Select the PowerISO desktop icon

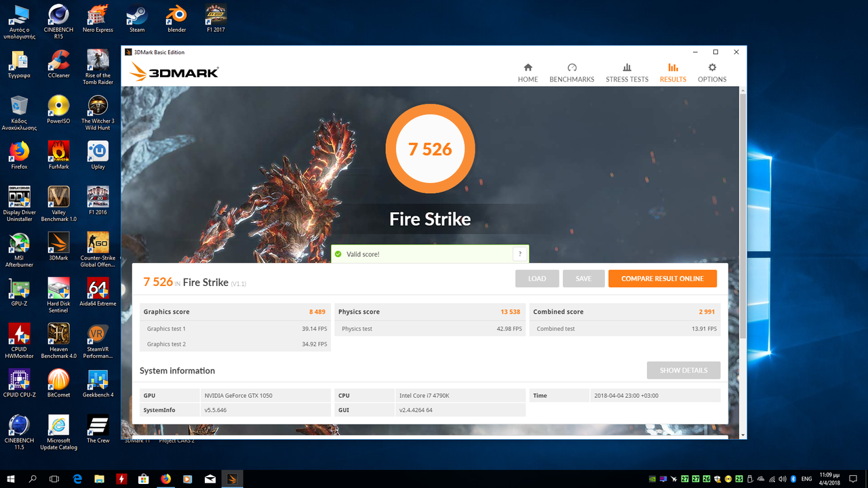(58, 110)
